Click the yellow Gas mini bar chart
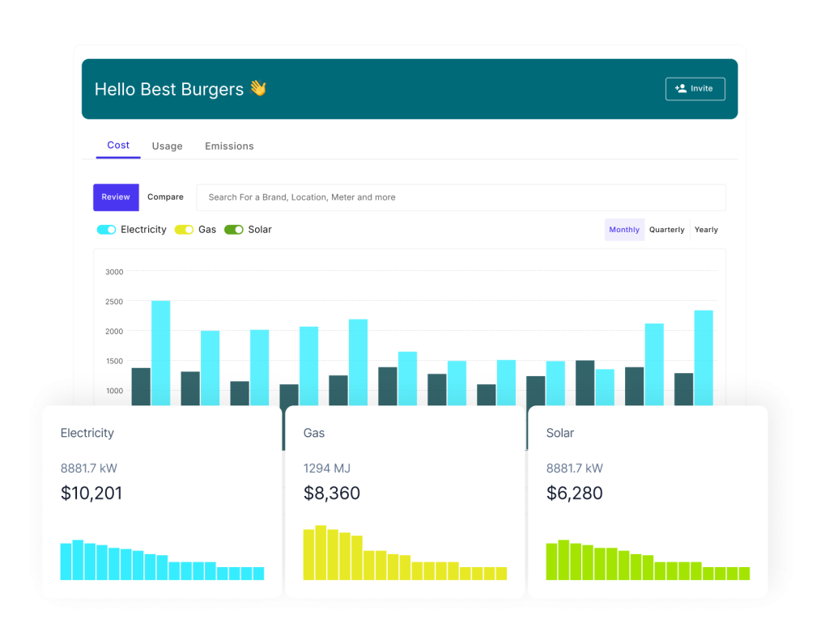The width and height of the screenshot is (829, 644). point(405,557)
